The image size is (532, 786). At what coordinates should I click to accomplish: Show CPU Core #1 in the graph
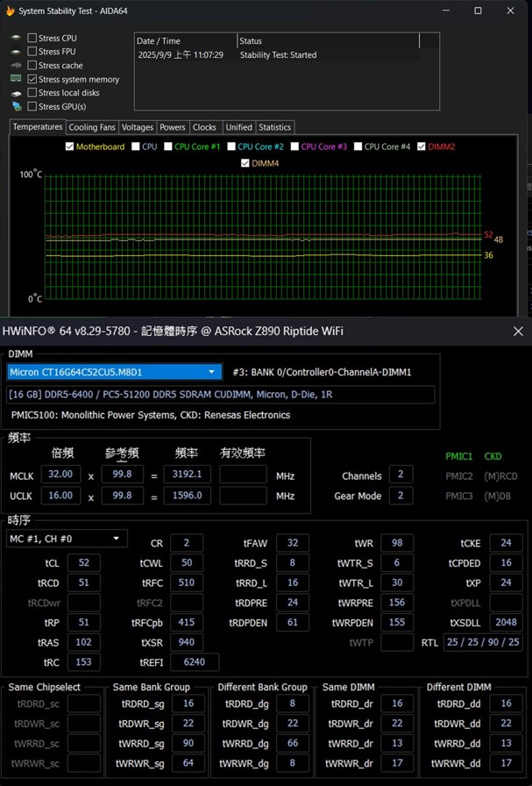tap(168, 146)
